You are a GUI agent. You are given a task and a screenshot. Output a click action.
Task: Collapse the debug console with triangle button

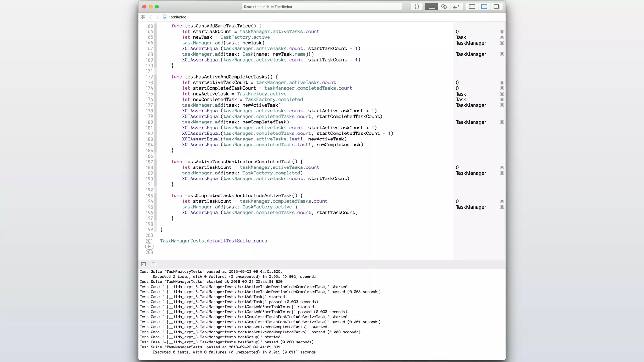[x=143, y=265]
